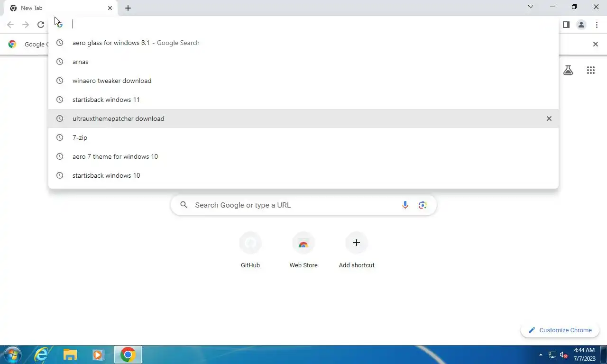Open the GitHub shortcut
The image size is (607, 364).
tap(250, 250)
